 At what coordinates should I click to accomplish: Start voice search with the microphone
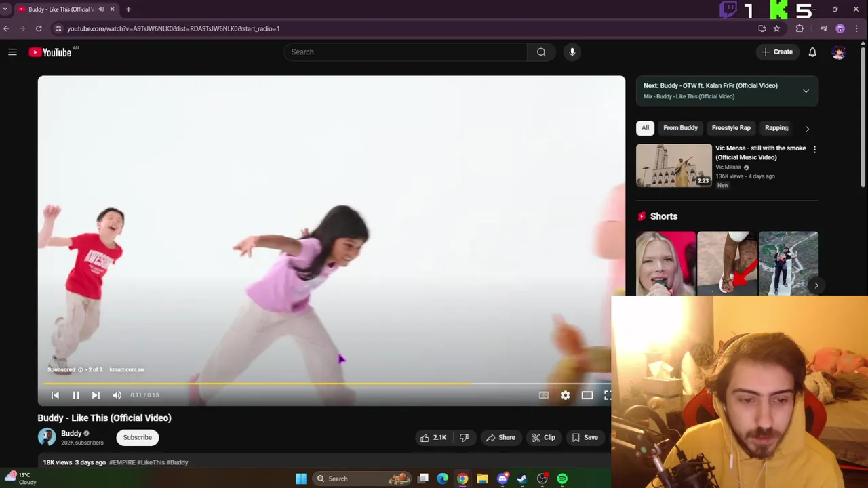572,52
